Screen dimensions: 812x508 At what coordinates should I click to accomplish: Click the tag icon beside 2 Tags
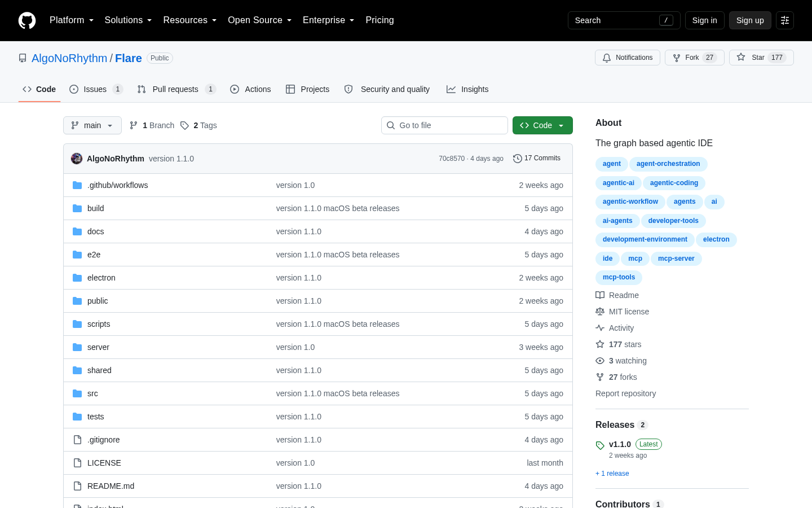(184, 125)
